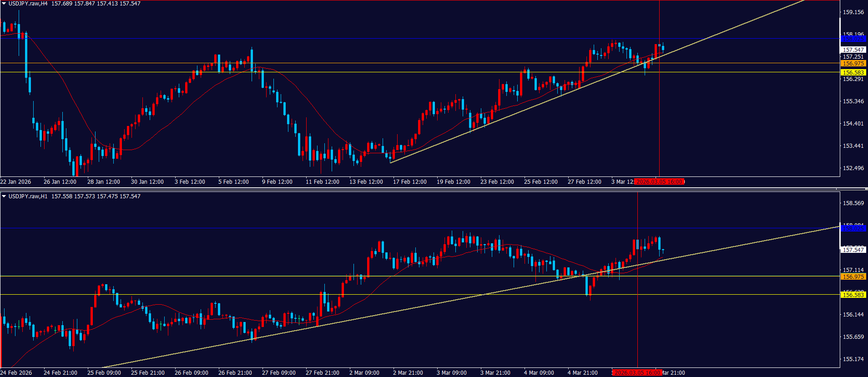Viewport: 868px width, 377px height.
Task: Click the 9 Feb 12:00 label on H4 time axis
Action: (x=277, y=182)
